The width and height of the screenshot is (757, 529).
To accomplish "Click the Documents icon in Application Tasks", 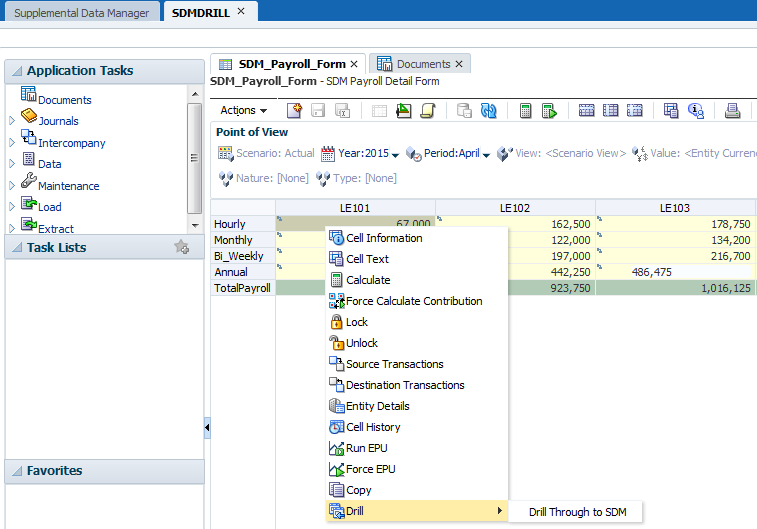I will pos(28,94).
